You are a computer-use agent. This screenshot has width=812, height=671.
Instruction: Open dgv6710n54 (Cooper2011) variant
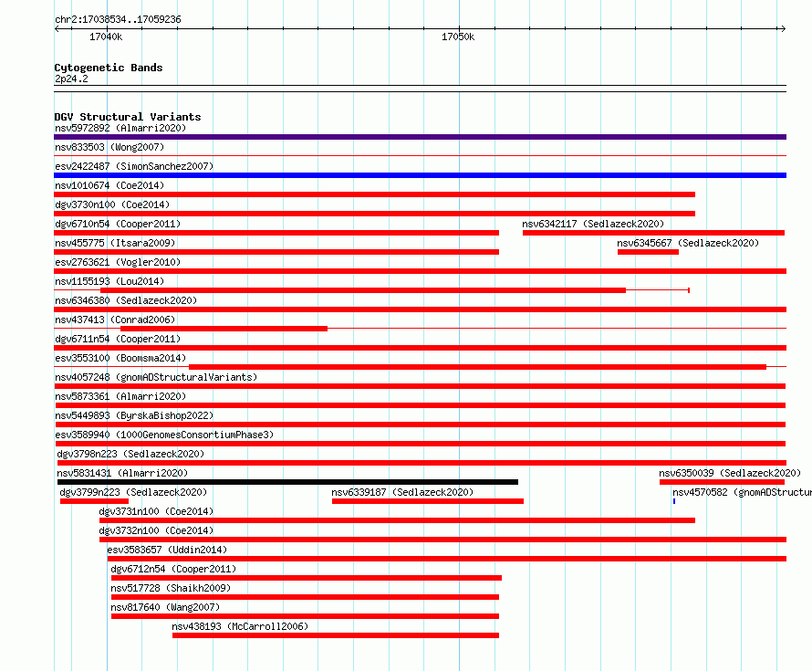click(118, 224)
